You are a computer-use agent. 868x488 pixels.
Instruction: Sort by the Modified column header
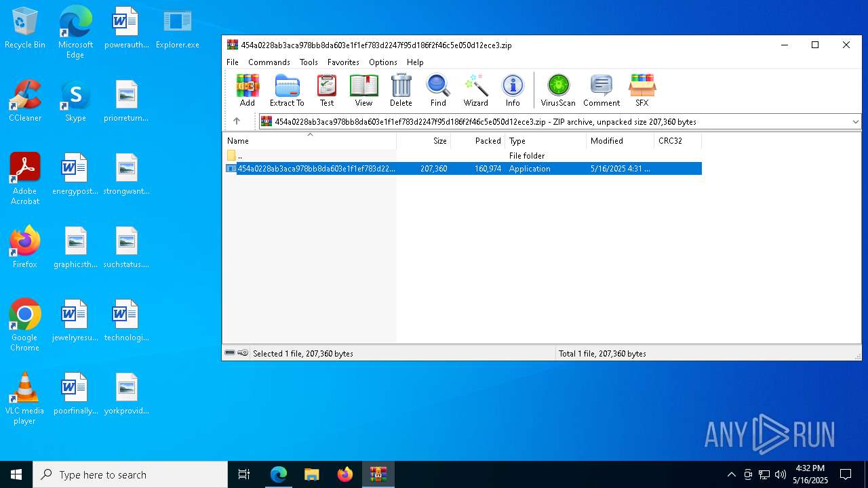(x=620, y=141)
